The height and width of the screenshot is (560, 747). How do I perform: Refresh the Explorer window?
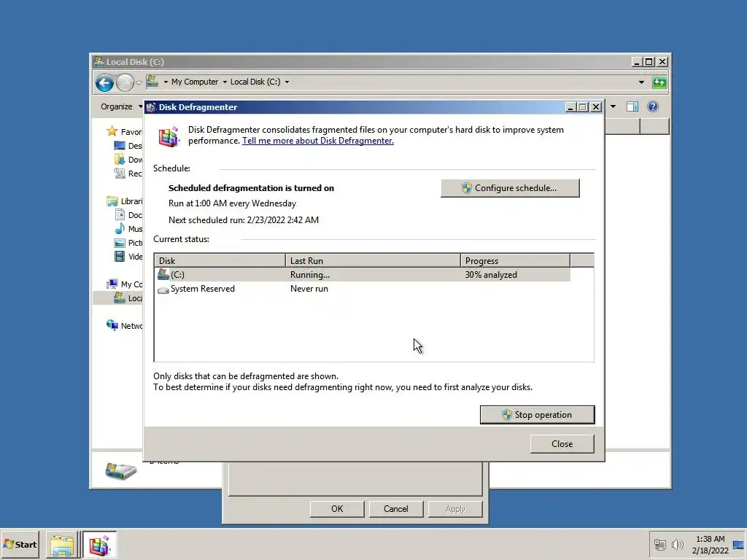pyautogui.click(x=659, y=82)
